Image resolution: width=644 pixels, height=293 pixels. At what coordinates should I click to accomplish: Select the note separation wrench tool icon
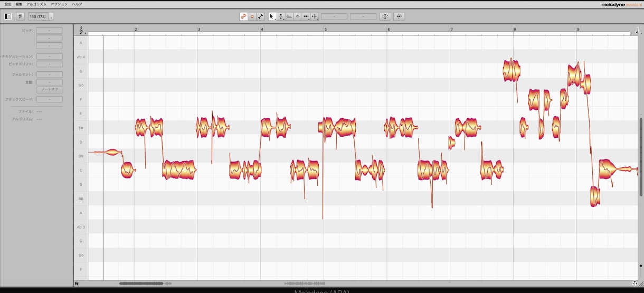click(x=261, y=16)
